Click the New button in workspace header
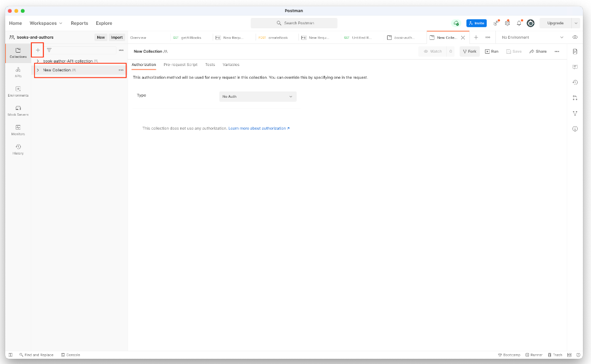The width and height of the screenshot is (591, 364). tap(101, 37)
